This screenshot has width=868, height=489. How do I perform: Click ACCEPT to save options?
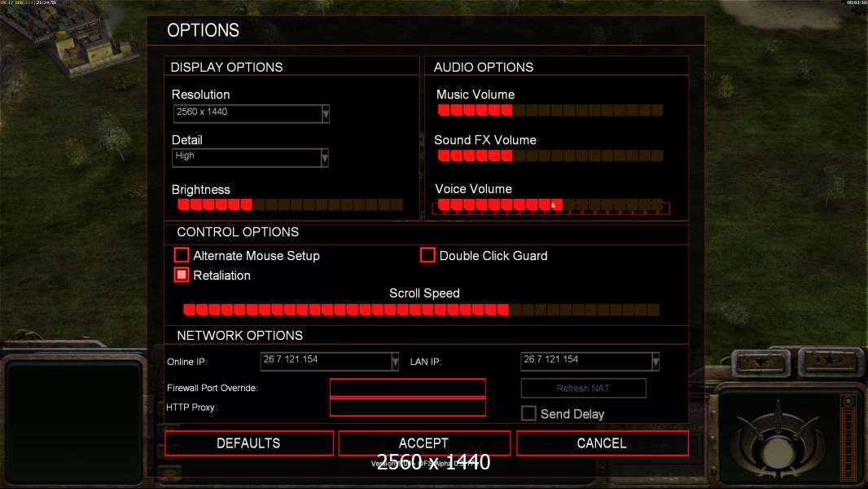pyautogui.click(x=424, y=443)
